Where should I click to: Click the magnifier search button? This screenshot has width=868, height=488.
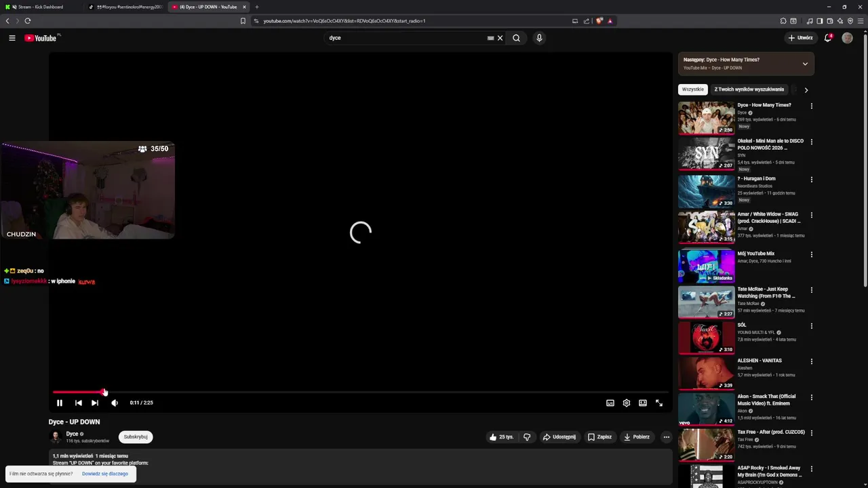[x=516, y=38]
